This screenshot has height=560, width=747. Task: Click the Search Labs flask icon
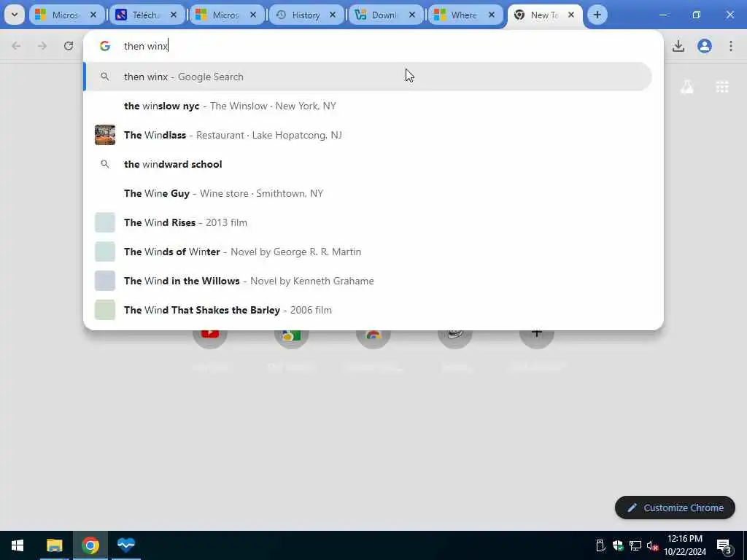click(686, 87)
